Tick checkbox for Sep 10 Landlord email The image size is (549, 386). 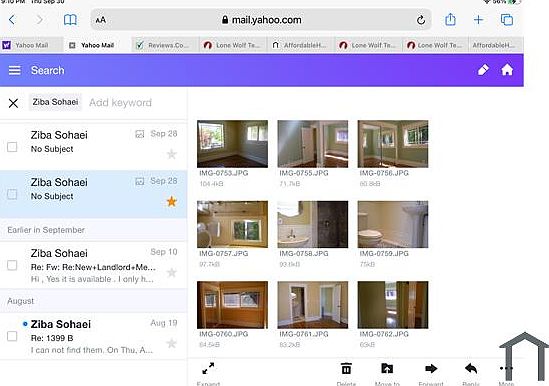pyautogui.click(x=12, y=265)
